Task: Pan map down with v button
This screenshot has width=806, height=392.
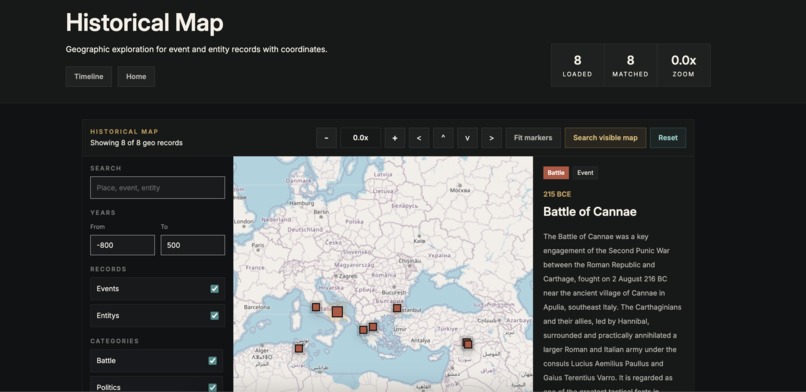Action: tap(467, 138)
